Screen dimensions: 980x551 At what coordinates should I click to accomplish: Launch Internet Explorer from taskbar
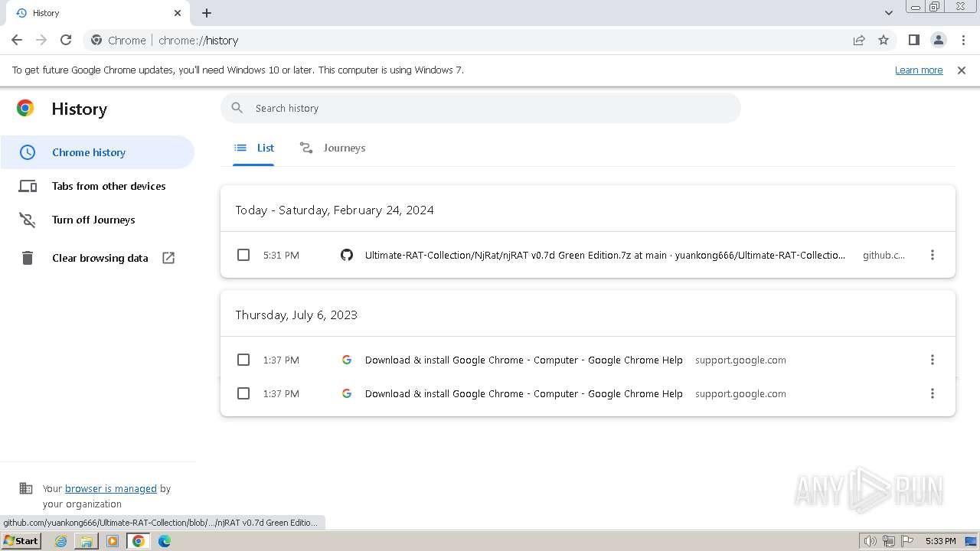(61, 541)
